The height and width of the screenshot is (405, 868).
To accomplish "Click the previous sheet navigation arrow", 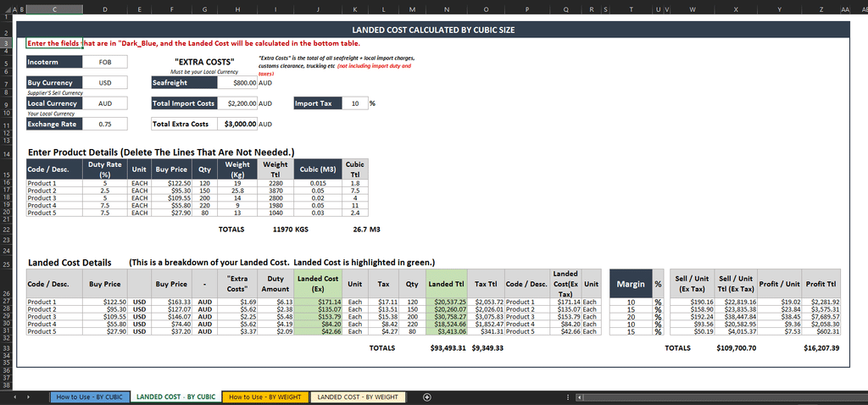I will point(14,397).
